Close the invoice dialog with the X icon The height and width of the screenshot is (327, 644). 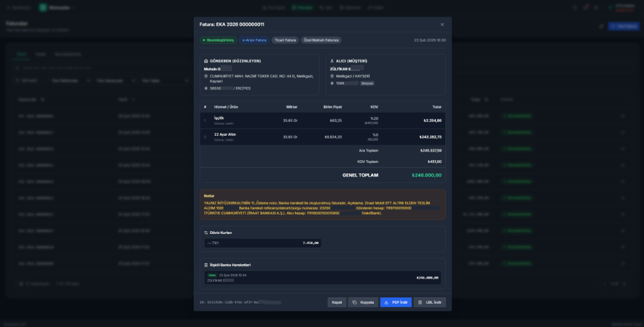[x=442, y=25]
